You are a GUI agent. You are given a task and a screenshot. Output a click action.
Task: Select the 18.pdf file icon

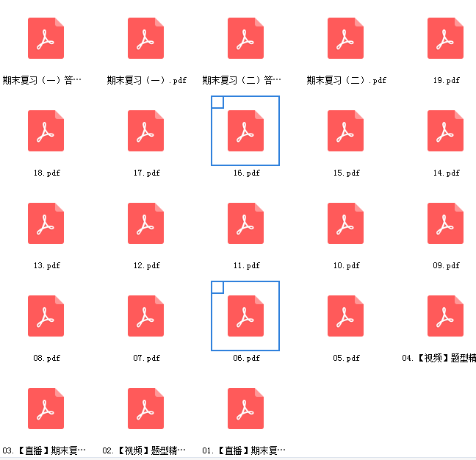(x=46, y=131)
